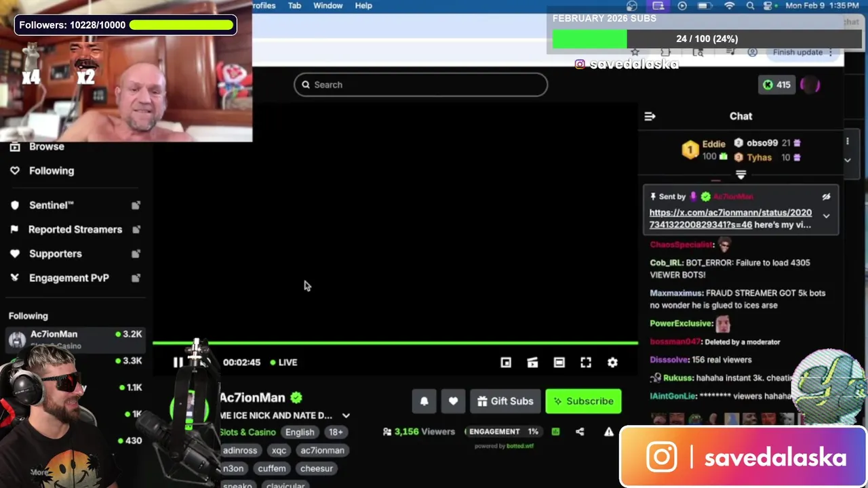The width and height of the screenshot is (868, 488).
Task: Select the 18+ tag
Action: pos(336,432)
